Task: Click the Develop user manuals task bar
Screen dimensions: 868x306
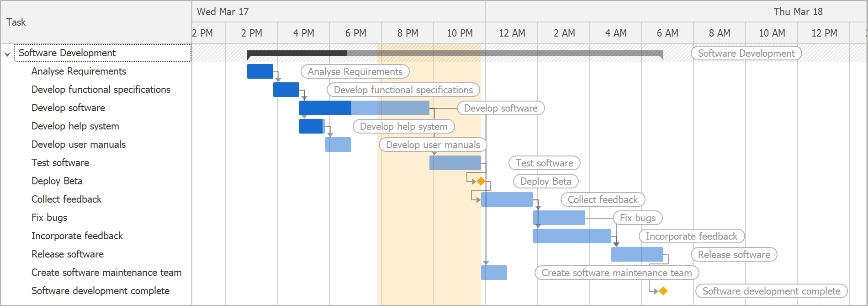Action: (x=338, y=145)
